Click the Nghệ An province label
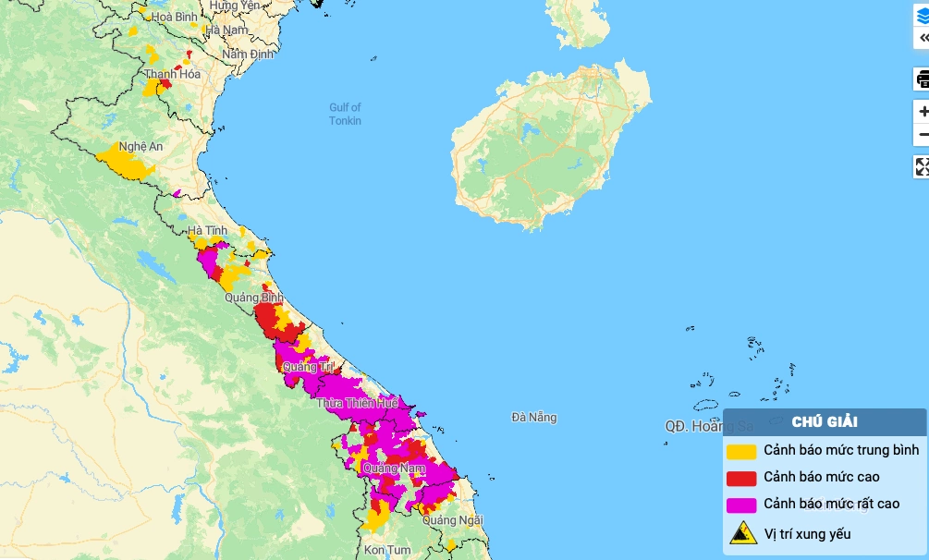929x560 pixels. (141, 147)
